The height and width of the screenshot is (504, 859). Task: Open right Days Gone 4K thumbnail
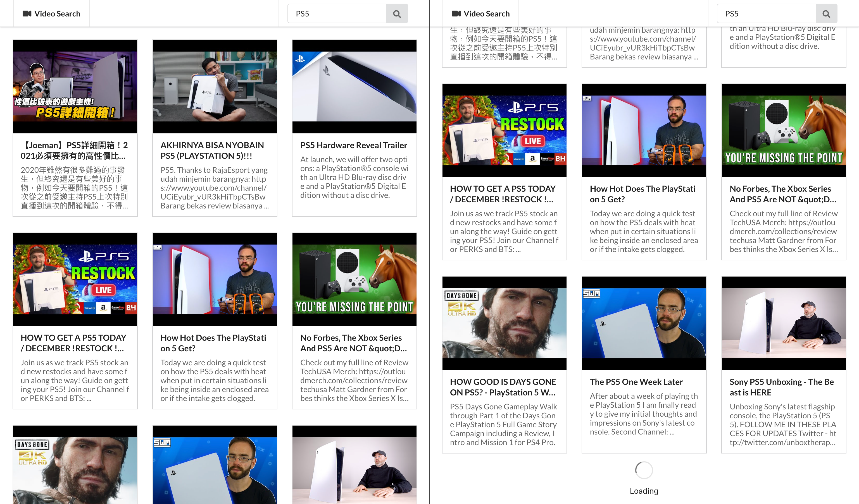pyautogui.click(x=504, y=323)
